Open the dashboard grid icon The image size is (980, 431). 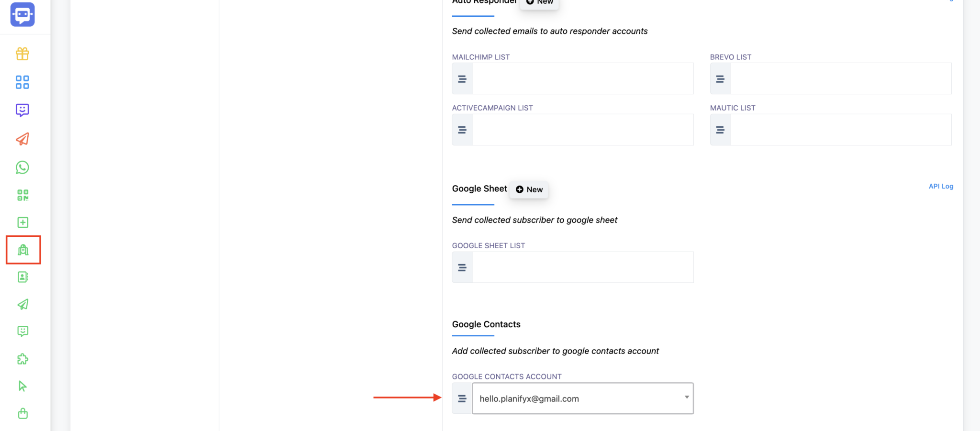click(22, 82)
